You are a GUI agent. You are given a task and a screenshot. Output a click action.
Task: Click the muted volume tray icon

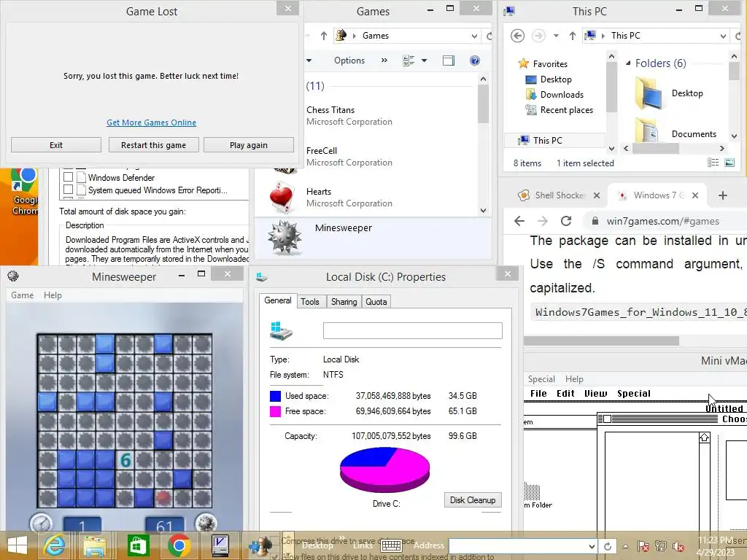tap(678, 546)
